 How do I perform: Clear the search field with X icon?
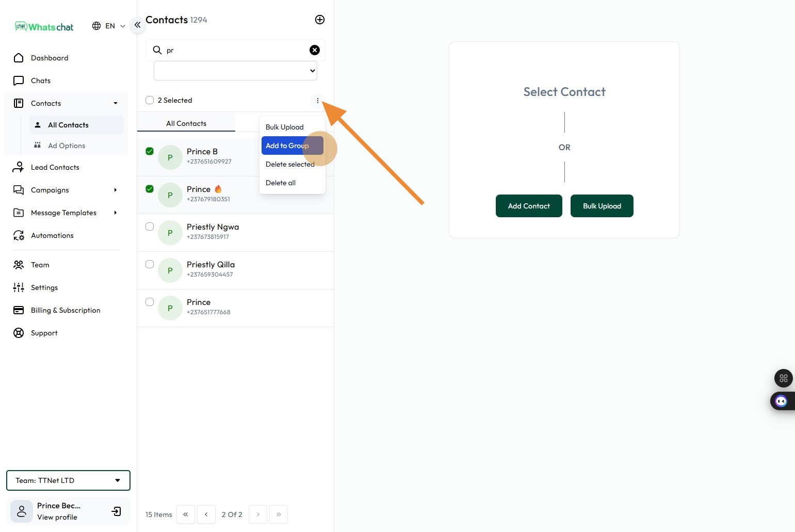tap(314, 50)
